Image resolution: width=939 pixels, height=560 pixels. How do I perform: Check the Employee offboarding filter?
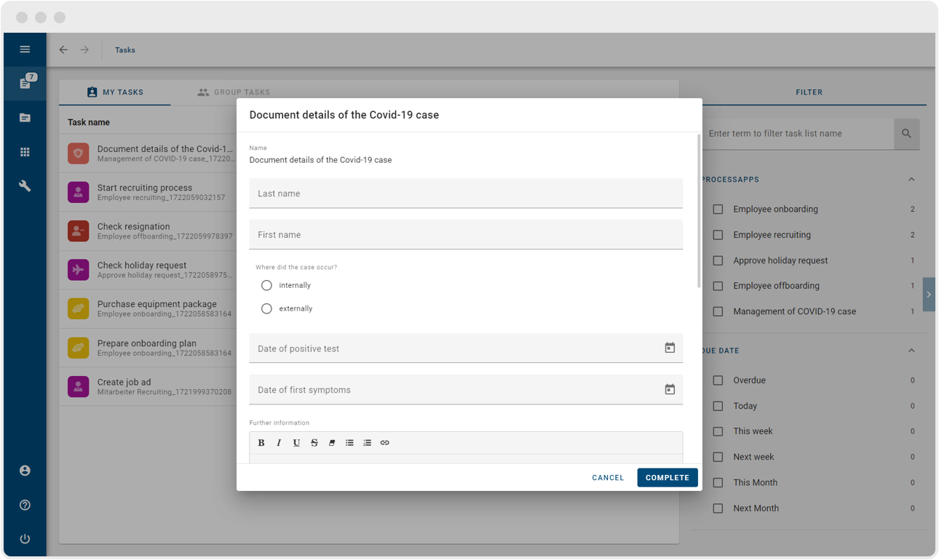tap(718, 286)
